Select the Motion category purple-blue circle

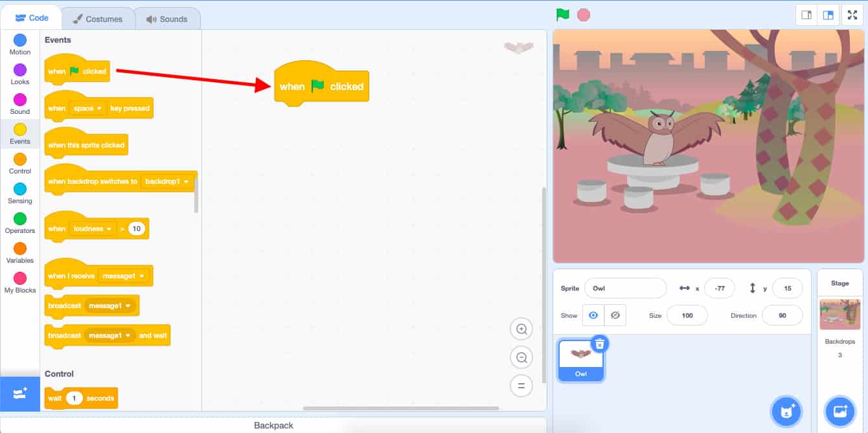[x=20, y=40]
